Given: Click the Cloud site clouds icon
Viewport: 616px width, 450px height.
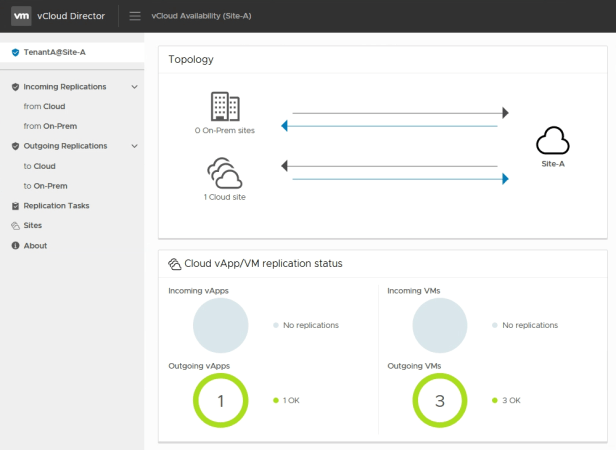Looking at the screenshot, I should (x=225, y=174).
